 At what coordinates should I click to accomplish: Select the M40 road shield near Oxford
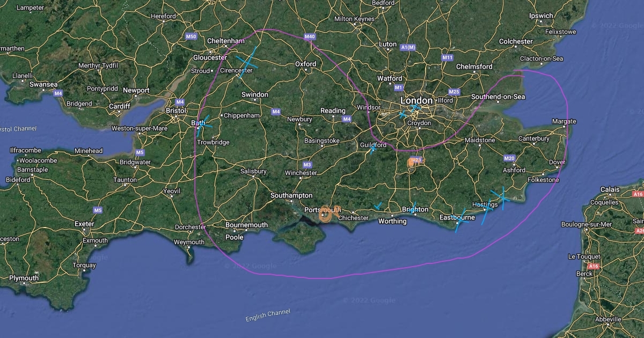tap(309, 36)
